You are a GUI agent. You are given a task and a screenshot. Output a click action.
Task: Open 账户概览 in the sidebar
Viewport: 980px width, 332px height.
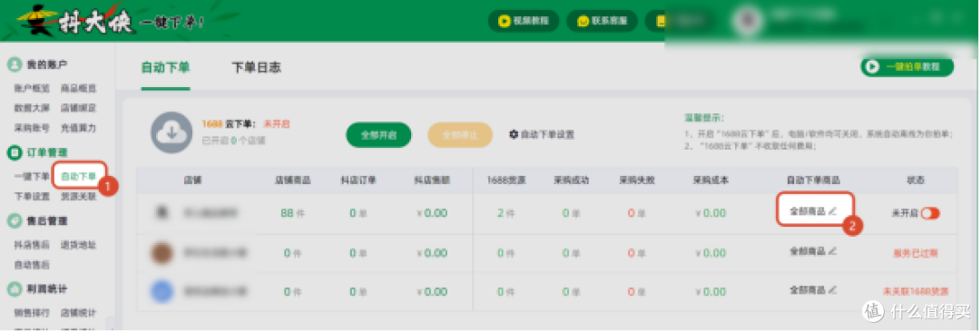click(32, 89)
